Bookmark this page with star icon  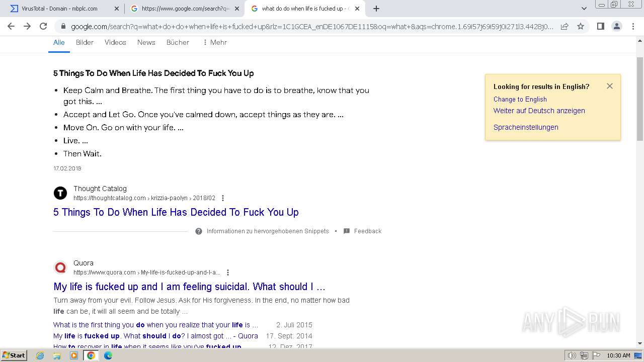[581, 26]
